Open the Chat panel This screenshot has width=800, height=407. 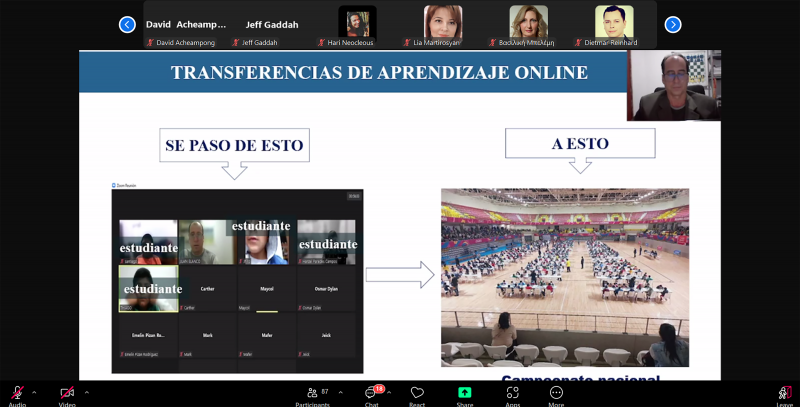(371, 393)
